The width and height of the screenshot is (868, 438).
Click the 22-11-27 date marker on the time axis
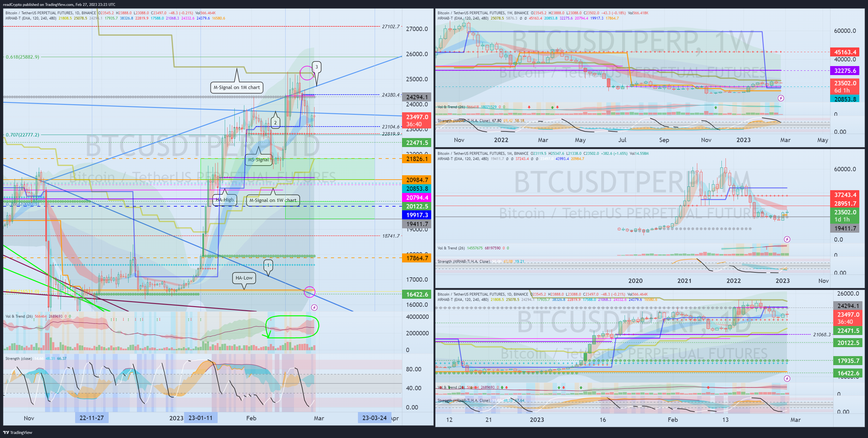tap(91, 418)
